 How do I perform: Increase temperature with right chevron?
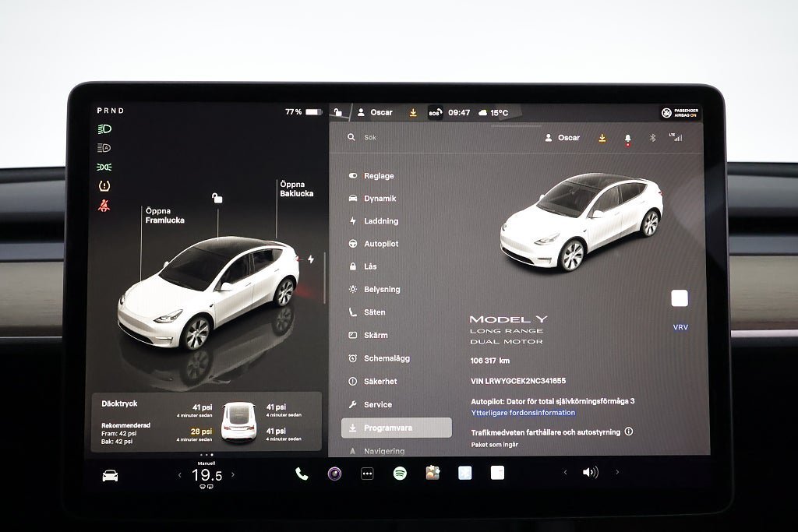233,474
